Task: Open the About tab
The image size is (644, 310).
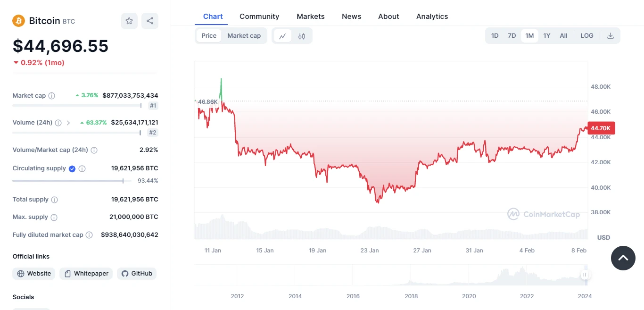Action: pyautogui.click(x=388, y=16)
